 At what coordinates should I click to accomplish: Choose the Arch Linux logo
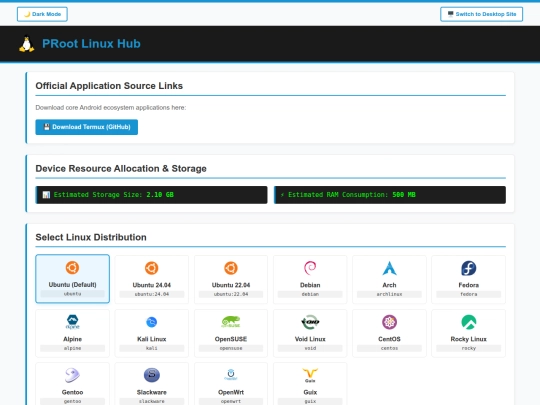click(389, 268)
